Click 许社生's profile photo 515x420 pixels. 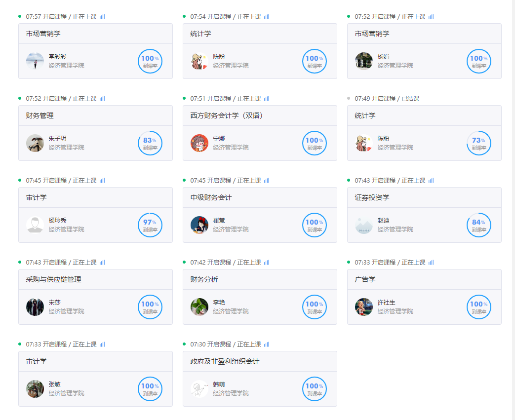[364, 307]
